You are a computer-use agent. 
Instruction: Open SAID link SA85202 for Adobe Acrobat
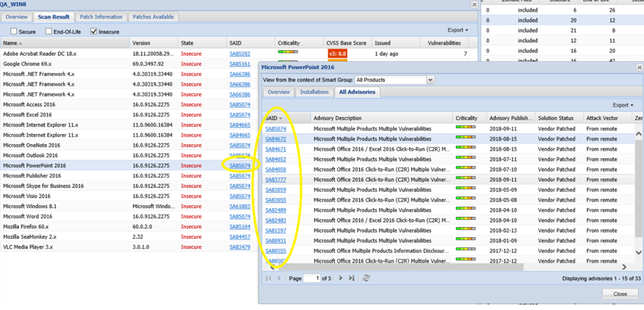point(240,54)
